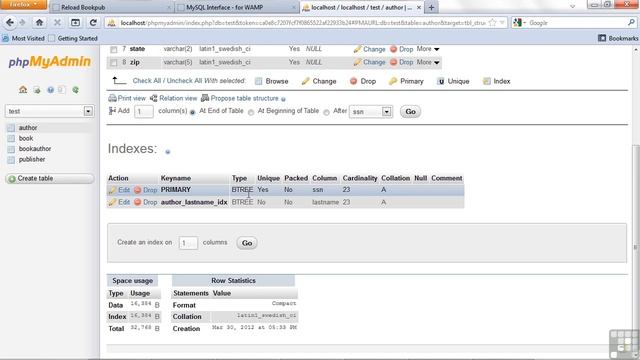The image size is (640, 360).
Task: Click Browse with selected action
Action: 271,81
